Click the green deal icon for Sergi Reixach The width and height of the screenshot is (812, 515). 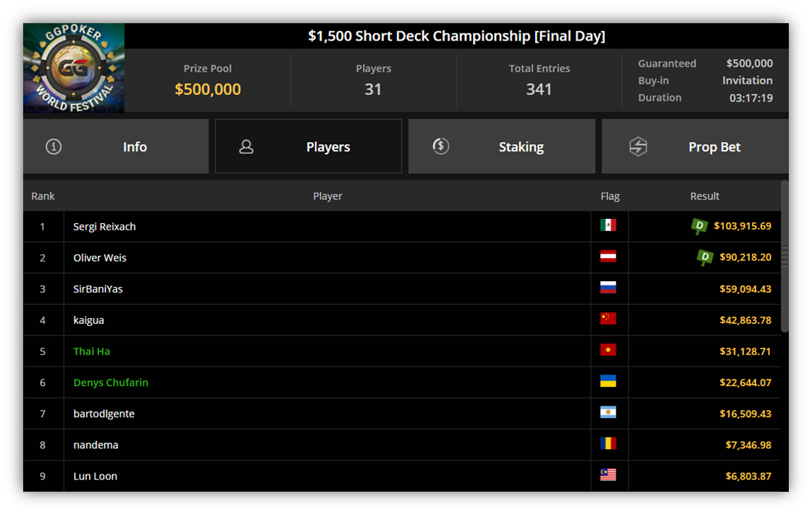tap(699, 226)
